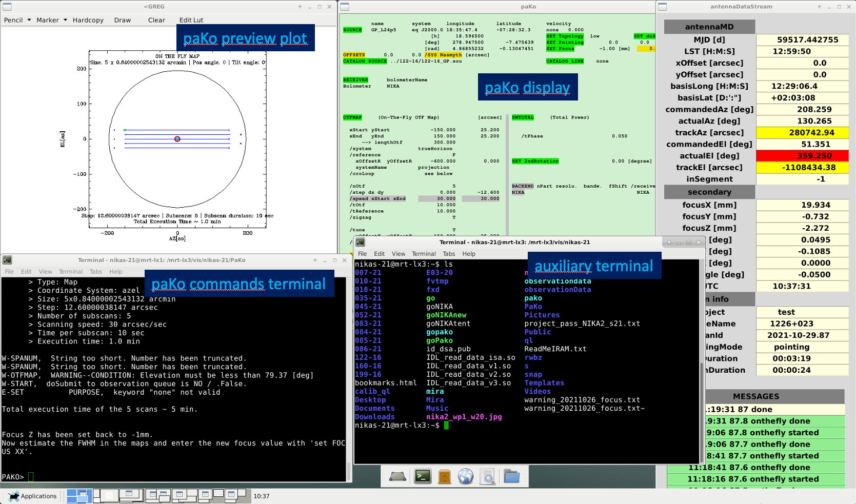Click the PAKO> command prompt input
This screenshot has height=504, width=856.
tap(31, 477)
